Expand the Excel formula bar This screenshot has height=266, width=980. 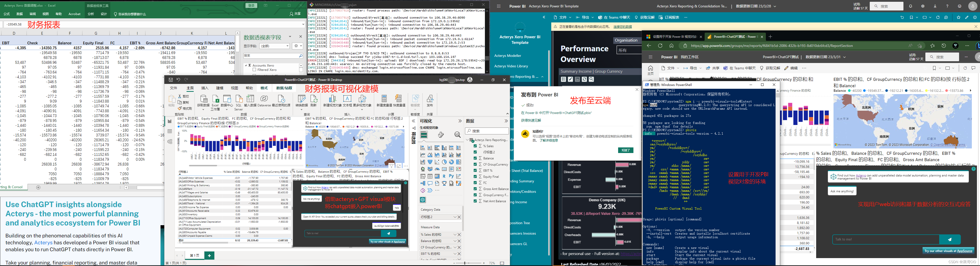pyautogui.click(x=303, y=24)
